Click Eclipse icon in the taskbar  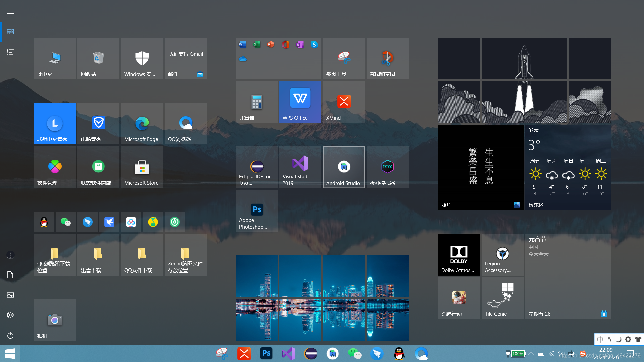[311, 354]
